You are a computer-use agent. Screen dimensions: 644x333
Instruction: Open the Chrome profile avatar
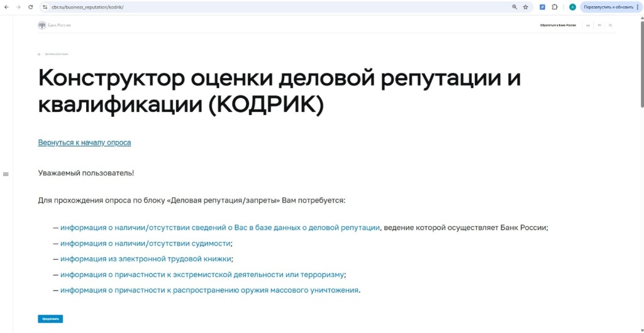point(572,7)
